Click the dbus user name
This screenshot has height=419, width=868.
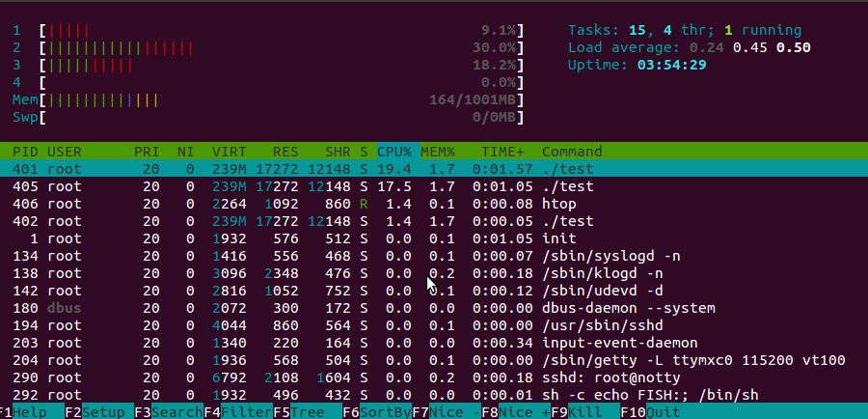click(x=65, y=308)
